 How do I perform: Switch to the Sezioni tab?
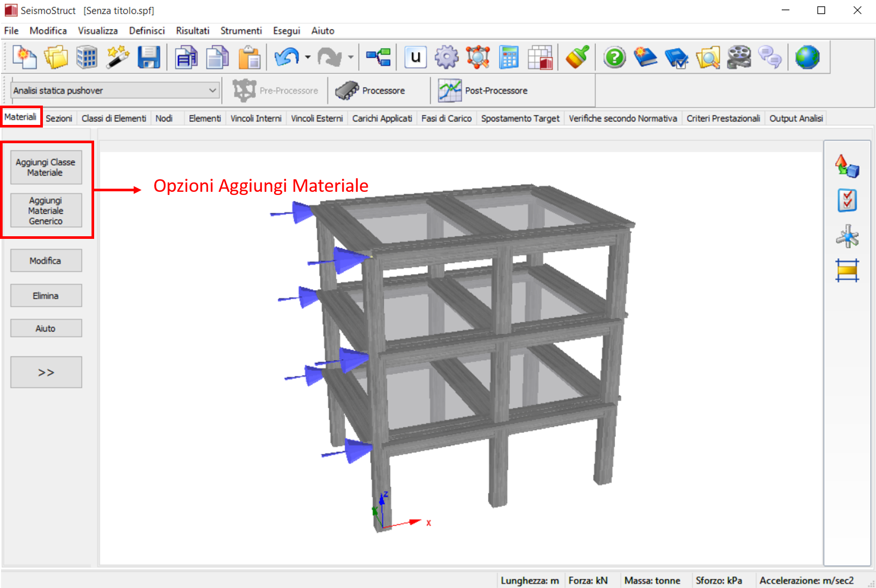[59, 119]
